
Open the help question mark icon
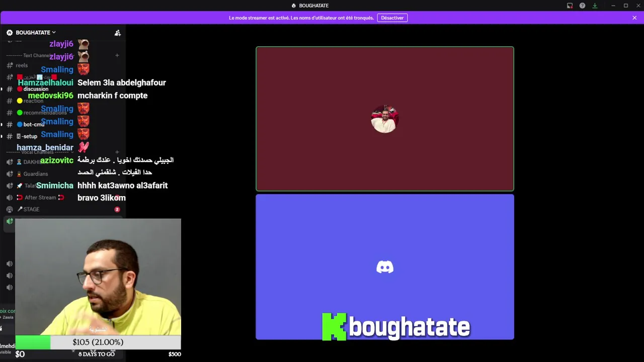[x=582, y=6]
